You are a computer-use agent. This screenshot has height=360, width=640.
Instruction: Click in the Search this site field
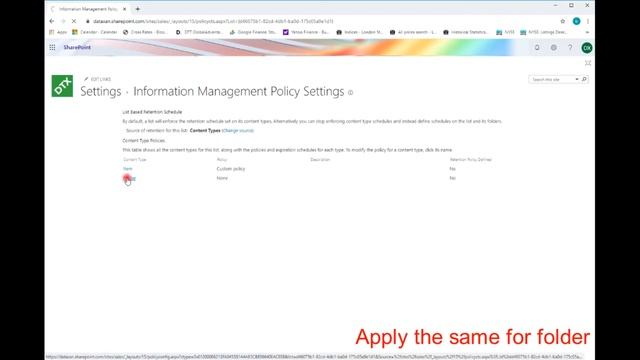pyautogui.click(x=552, y=79)
